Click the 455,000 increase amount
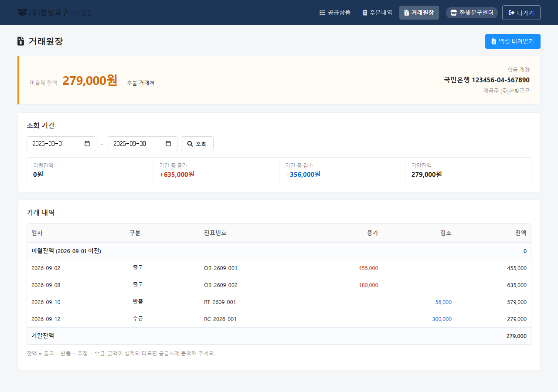Screen dimensions: 558x392 368,268
